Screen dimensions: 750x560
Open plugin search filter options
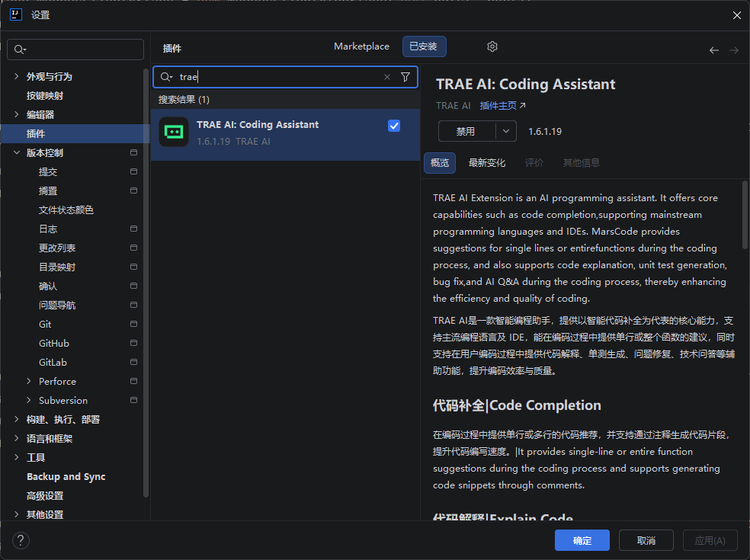(405, 77)
